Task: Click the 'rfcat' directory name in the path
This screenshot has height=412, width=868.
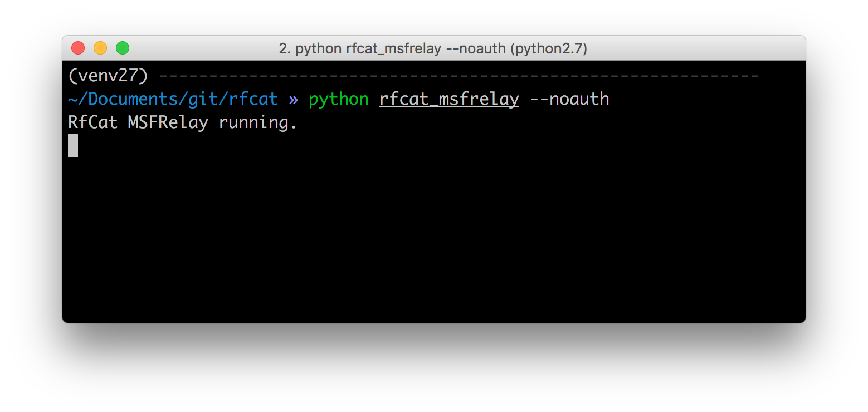Action: 253,99
